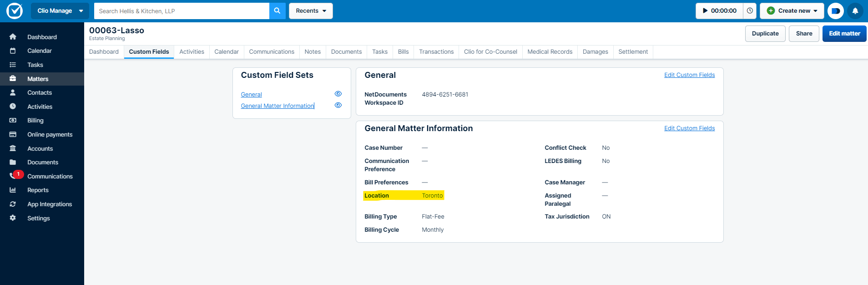Screen dimensions: 868x285
Task: Click Edit Custom Fields in General Matter Information
Action: (689, 128)
